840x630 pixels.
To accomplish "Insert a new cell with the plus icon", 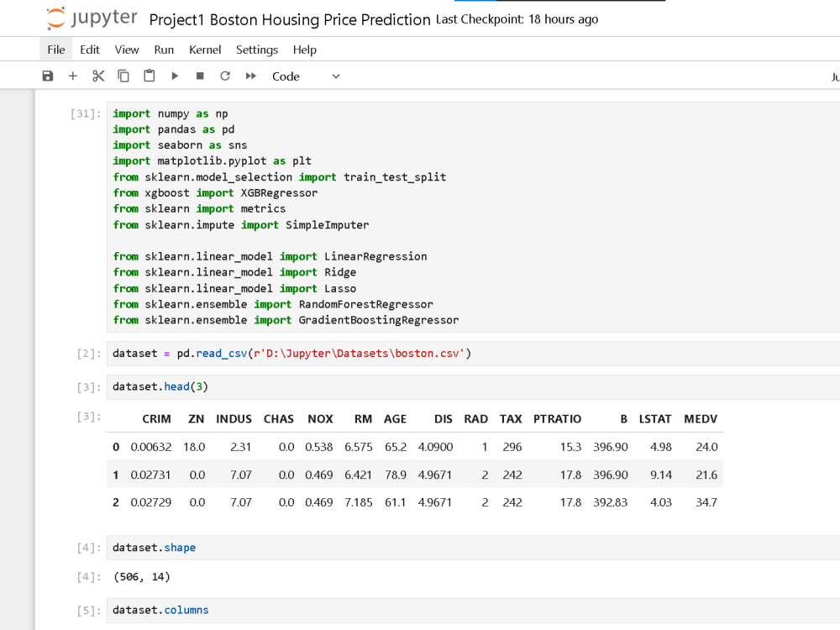I will pos(73,76).
